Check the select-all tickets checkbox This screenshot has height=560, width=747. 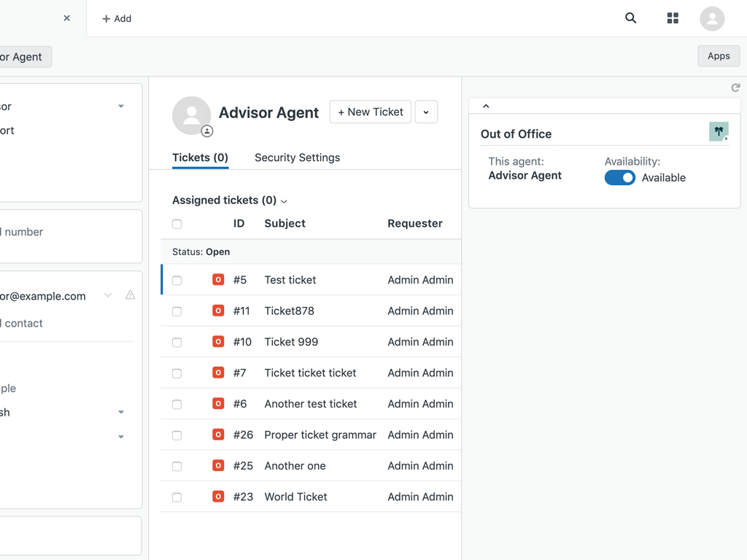pyautogui.click(x=177, y=224)
